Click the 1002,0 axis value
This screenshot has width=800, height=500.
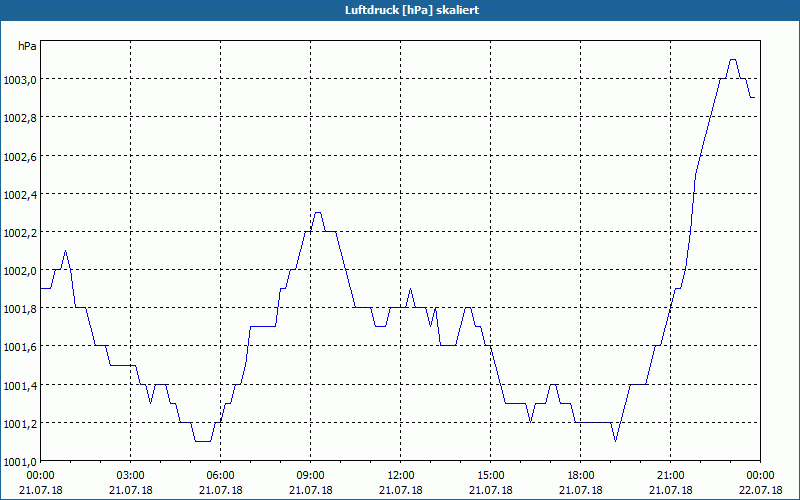tap(20, 271)
